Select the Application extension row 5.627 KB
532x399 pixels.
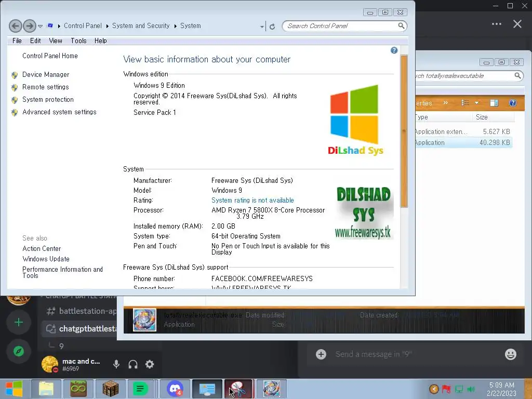tap(464, 131)
